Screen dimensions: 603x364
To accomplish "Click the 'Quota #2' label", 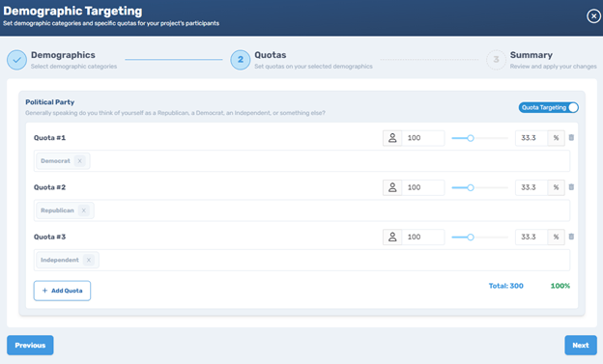I will 49,187.
